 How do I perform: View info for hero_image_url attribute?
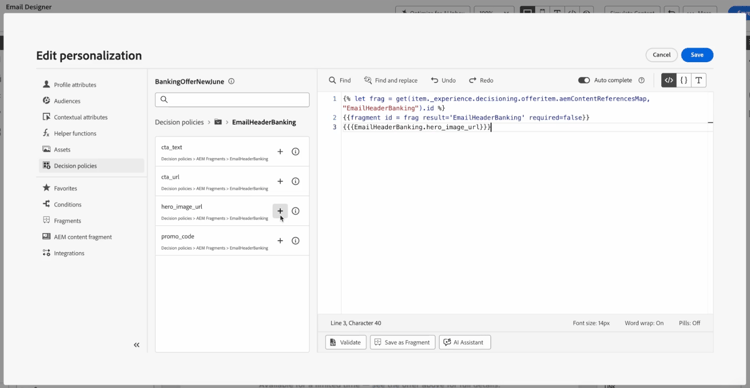point(296,211)
